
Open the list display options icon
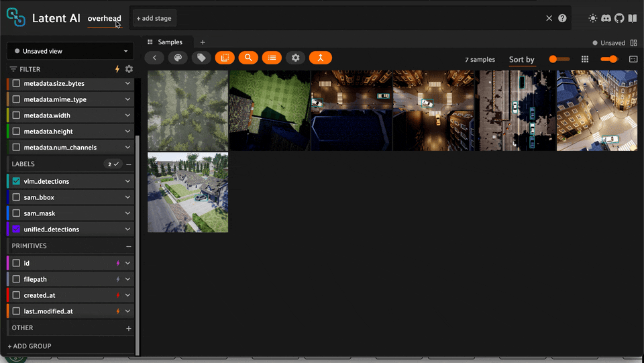[272, 58]
